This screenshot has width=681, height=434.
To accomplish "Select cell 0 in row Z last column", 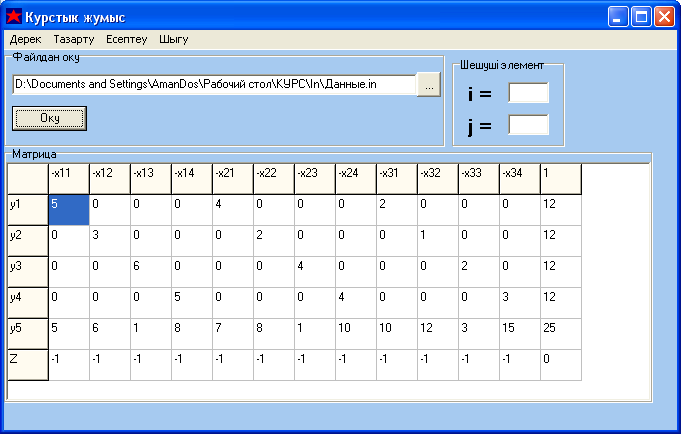I will pyautogui.click(x=561, y=365).
